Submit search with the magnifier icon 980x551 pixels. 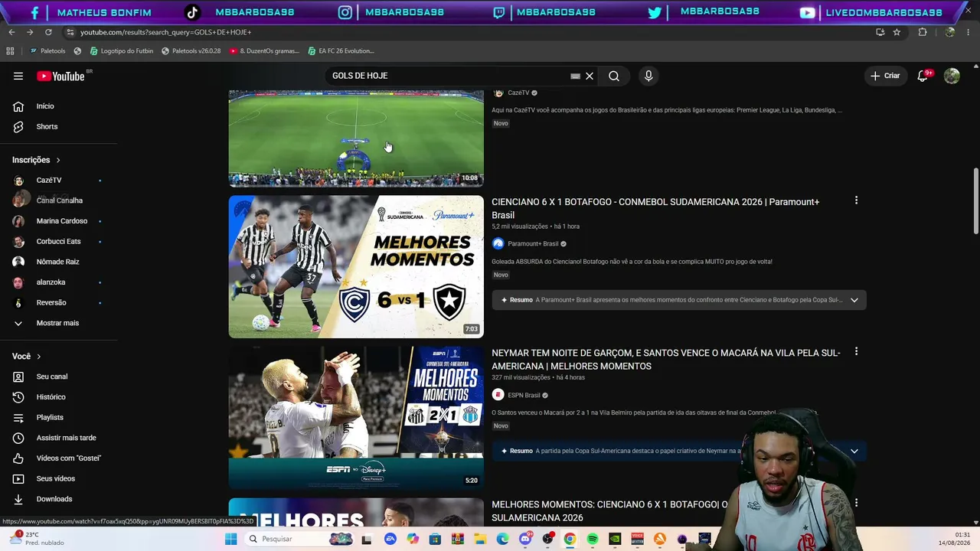(x=614, y=76)
